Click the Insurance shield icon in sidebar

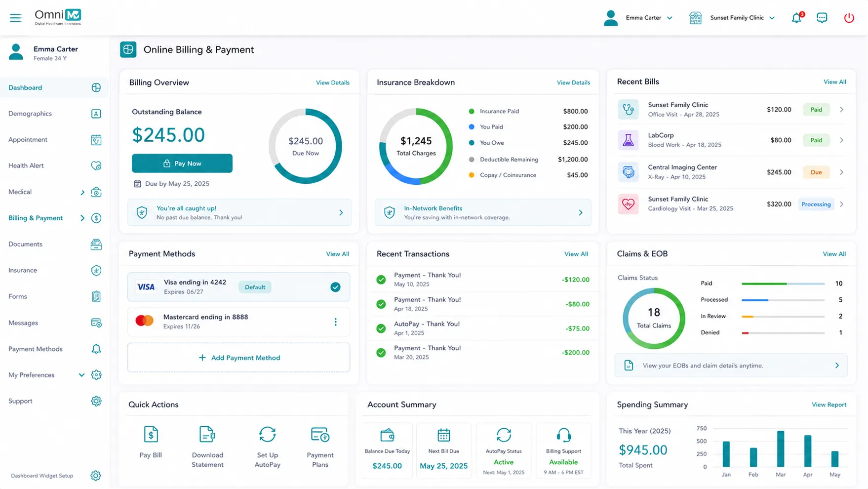(96, 271)
